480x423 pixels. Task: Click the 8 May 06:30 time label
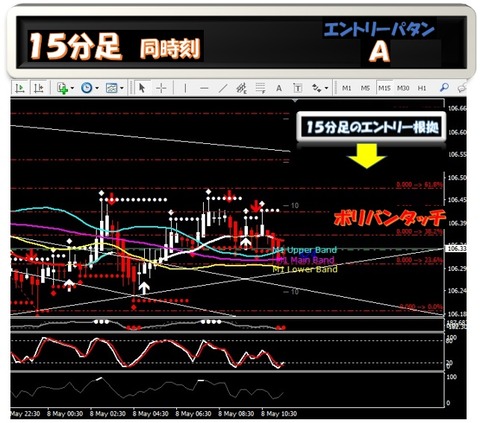193,414
